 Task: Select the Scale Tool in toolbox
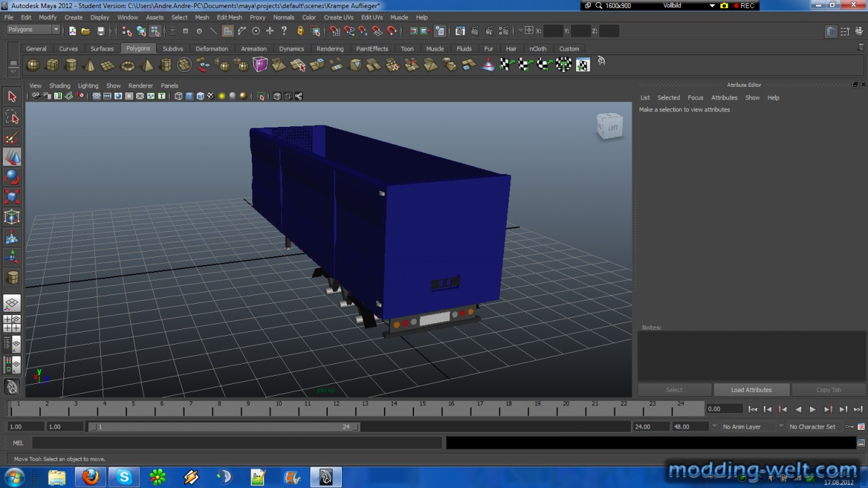tap(12, 197)
